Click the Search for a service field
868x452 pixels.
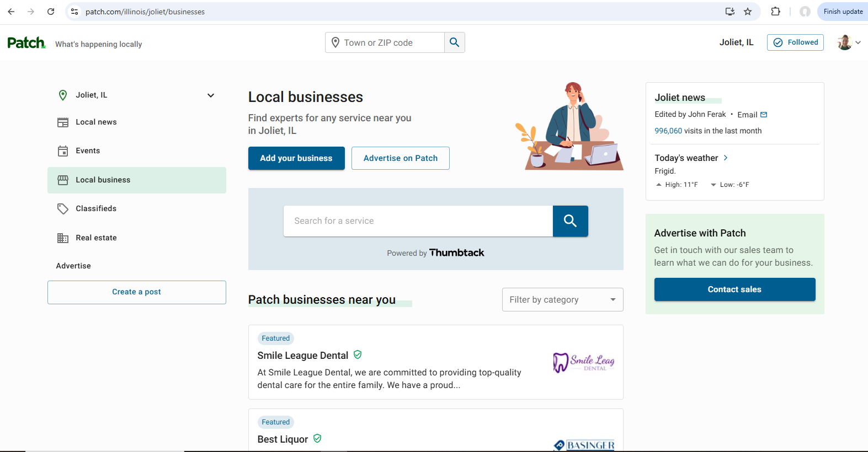tap(418, 221)
